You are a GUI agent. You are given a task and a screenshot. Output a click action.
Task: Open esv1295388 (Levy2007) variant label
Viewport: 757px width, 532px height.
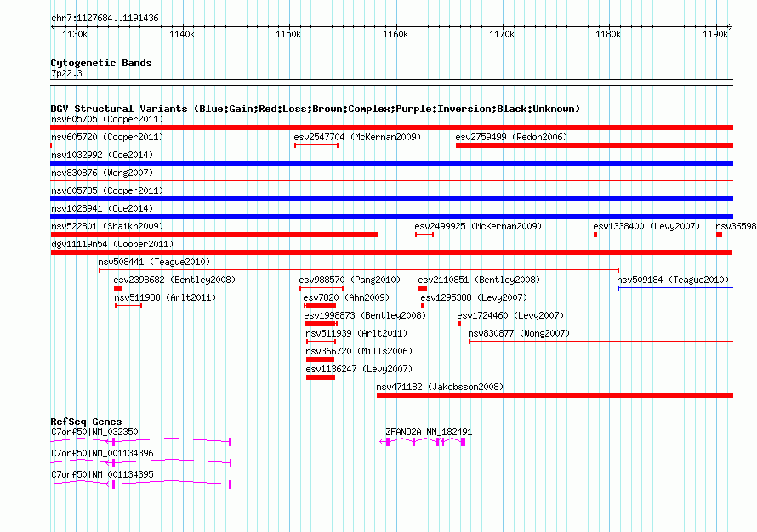(x=474, y=297)
